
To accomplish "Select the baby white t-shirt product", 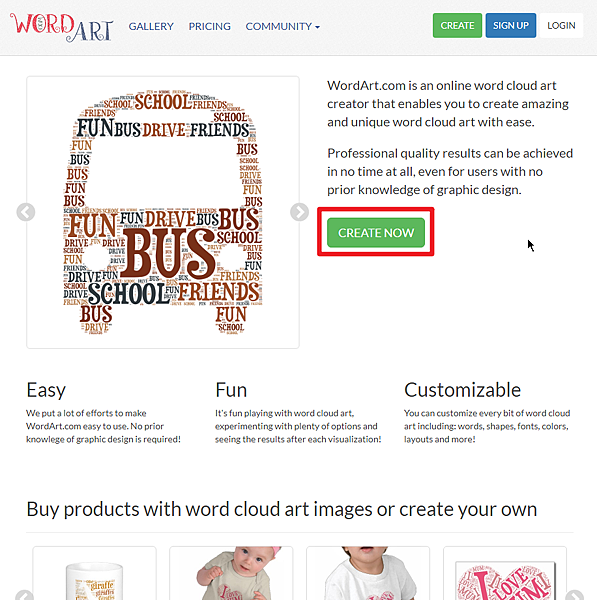I will coord(368,573).
